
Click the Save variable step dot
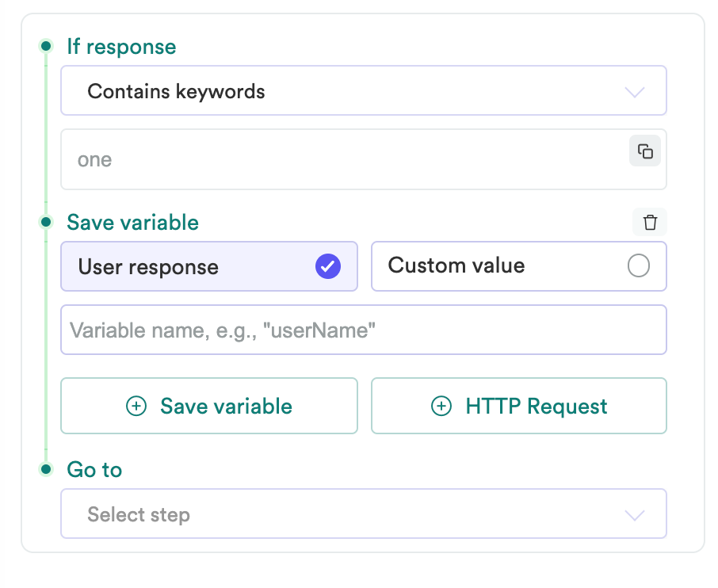pos(46,222)
